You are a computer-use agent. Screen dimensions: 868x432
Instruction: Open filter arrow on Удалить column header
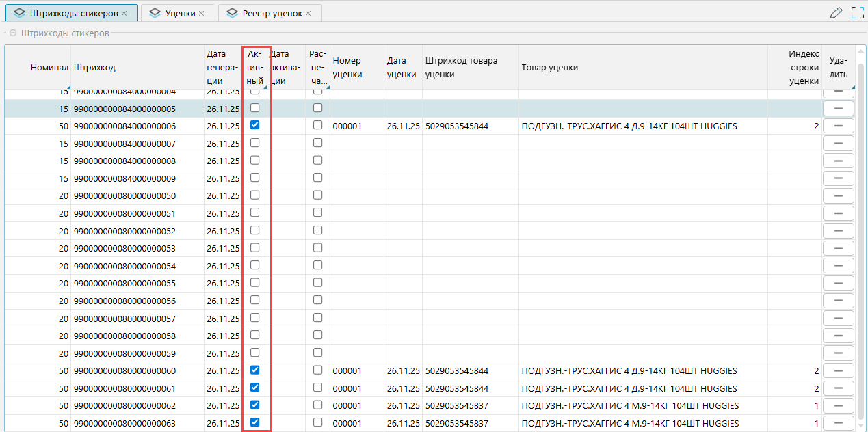852,87
